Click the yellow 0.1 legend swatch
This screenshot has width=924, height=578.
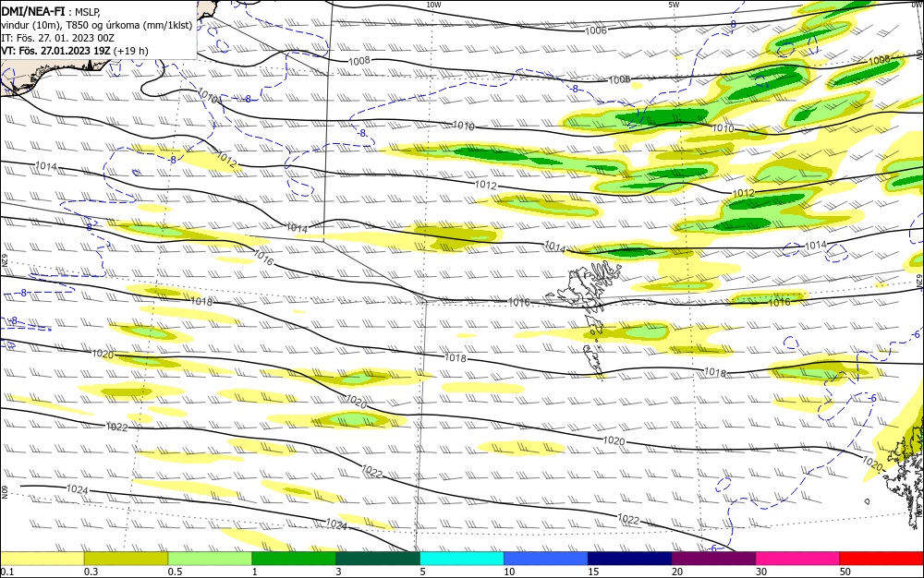pyautogui.click(x=42, y=559)
